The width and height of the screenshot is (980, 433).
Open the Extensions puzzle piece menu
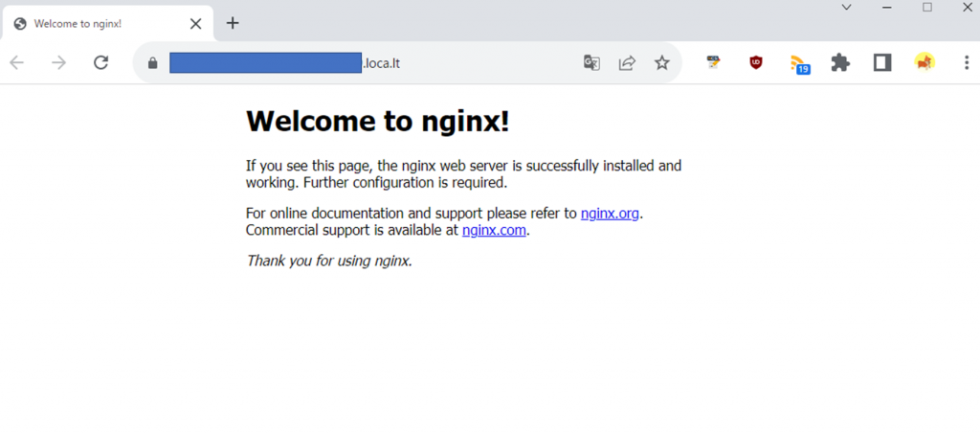840,62
